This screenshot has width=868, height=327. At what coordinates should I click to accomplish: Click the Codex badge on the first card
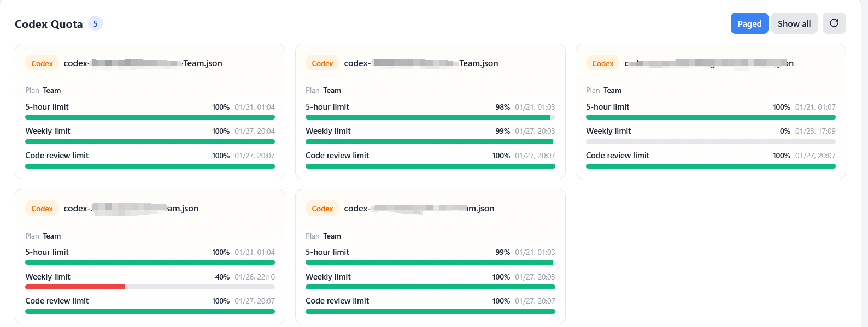[42, 63]
